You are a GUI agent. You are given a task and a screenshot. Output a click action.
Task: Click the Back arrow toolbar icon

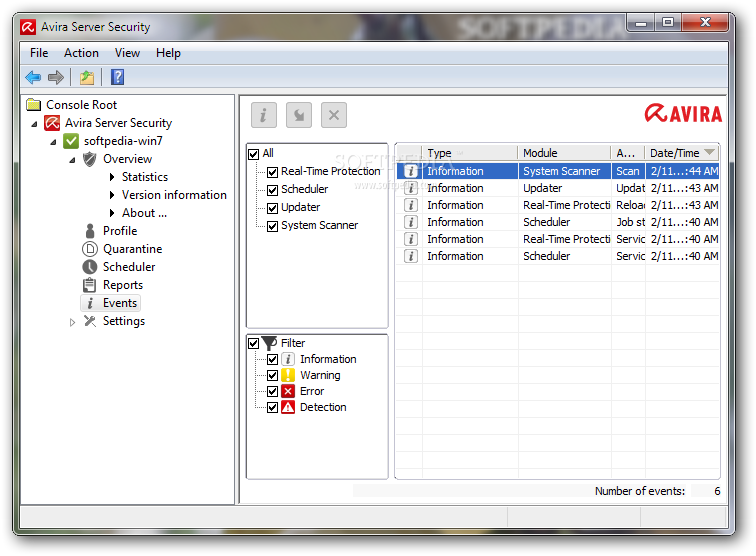coord(33,77)
